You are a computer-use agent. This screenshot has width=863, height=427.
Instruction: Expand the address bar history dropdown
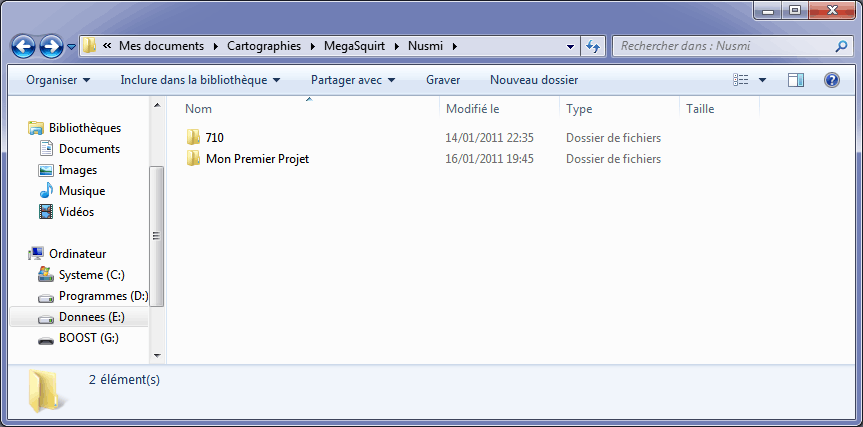point(570,46)
